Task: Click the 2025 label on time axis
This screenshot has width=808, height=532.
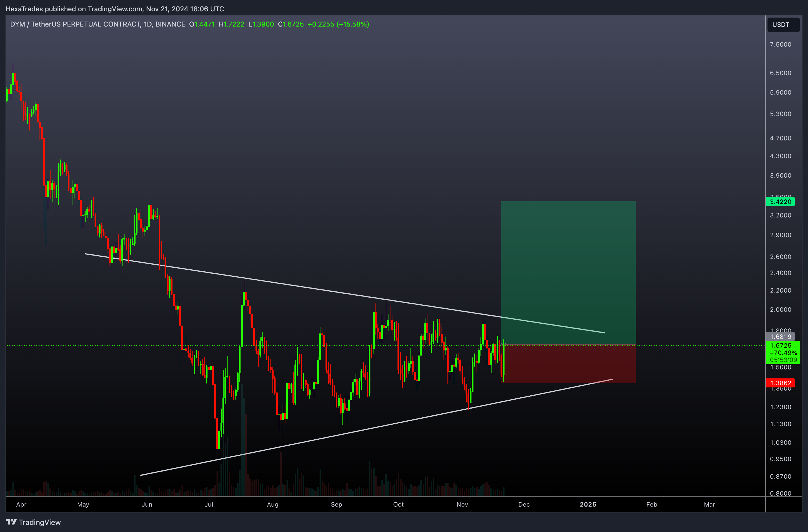Action: click(588, 504)
